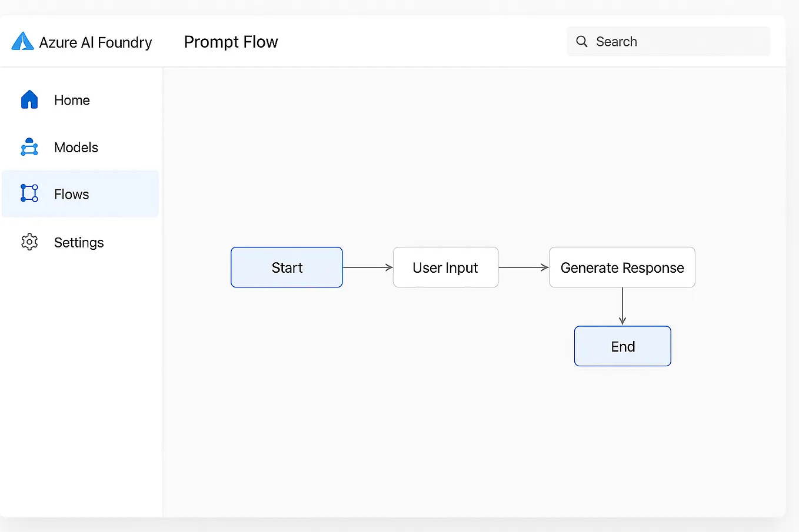Screen dimensions: 799x532
Task: Click the blue home icon next to Home
Action: click(x=29, y=100)
